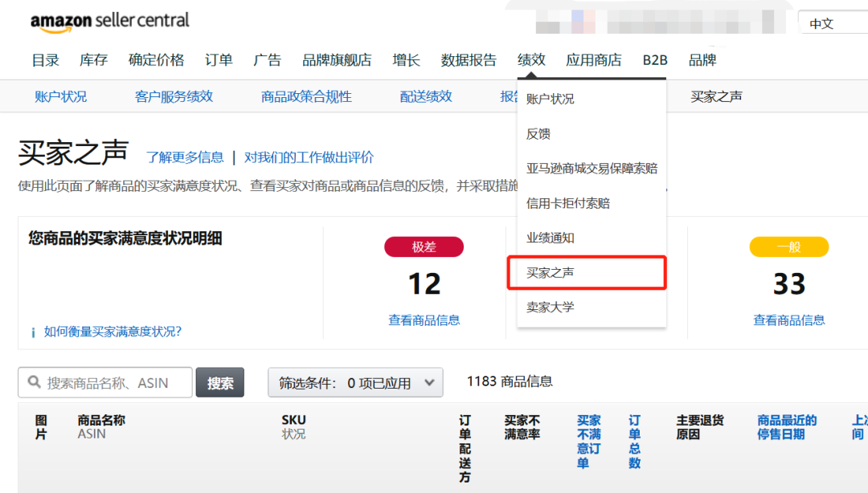Open the 数据报告 menu
This screenshot has width=868, height=493.
tap(469, 59)
